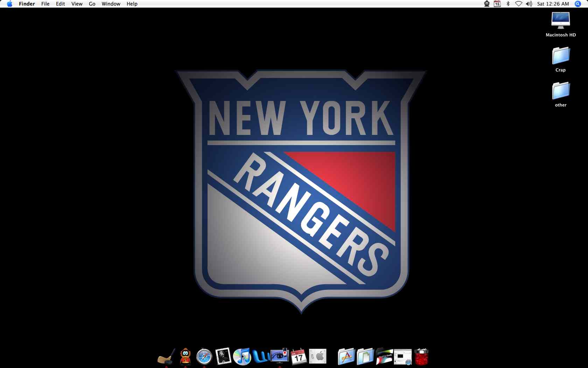Image resolution: width=588 pixels, height=368 pixels.
Task: Click the calendar icon in the menu bar
Action: [x=497, y=4]
